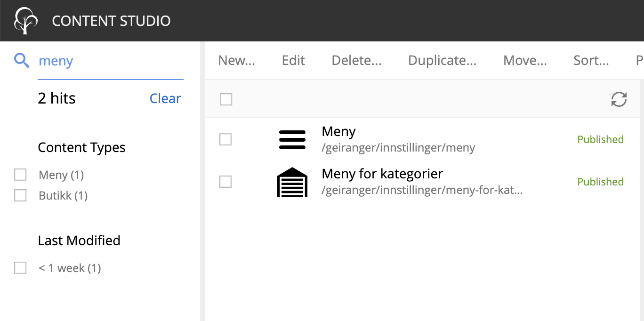Click the Meny hamburger content icon
644x321 pixels.
292,140
